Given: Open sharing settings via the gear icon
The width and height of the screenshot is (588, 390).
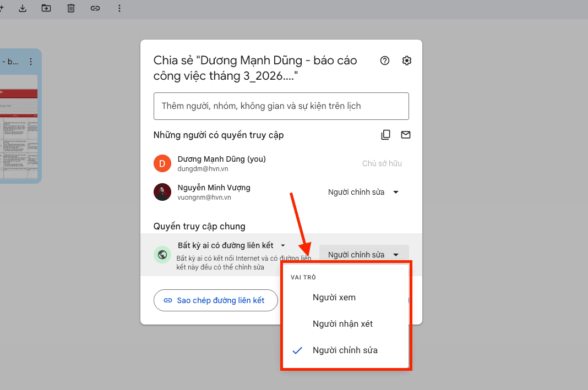Looking at the screenshot, I should [406, 61].
